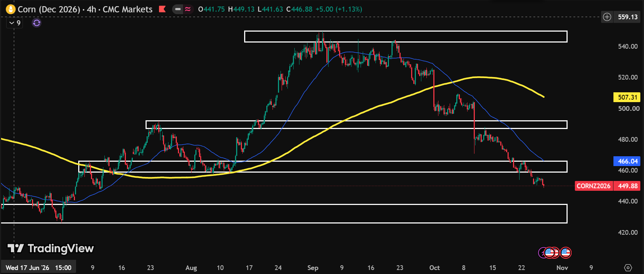
Task: Click the 22 date label on time axis
Action: point(521,268)
